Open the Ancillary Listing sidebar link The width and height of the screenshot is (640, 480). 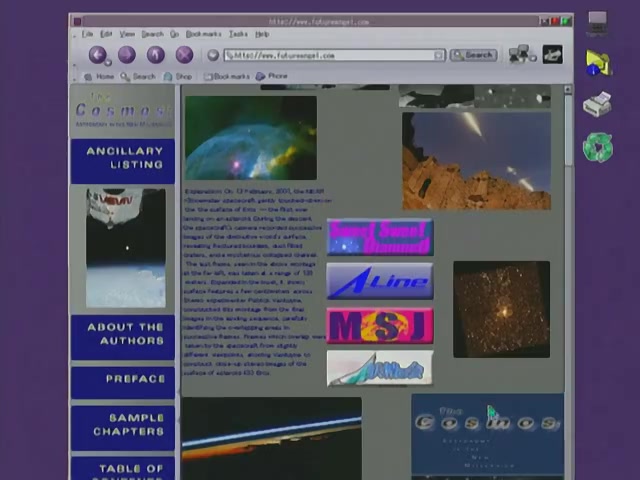tap(123, 158)
